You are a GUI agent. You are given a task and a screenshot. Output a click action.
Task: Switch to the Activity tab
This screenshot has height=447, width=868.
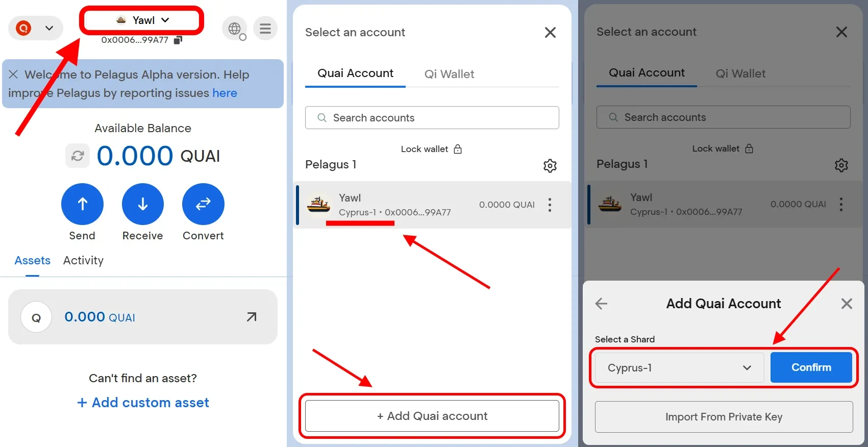[83, 261]
